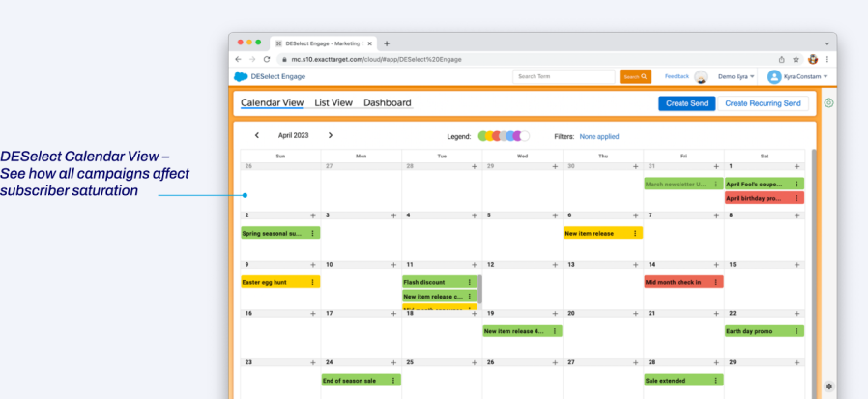868x399 pixels.
Task: Click the green target icon in right sidebar
Action: (x=828, y=102)
